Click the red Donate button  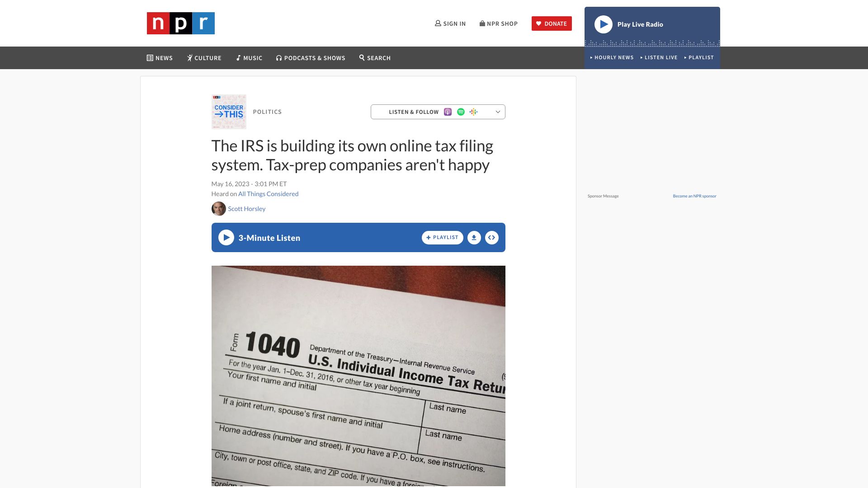[552, 23]
